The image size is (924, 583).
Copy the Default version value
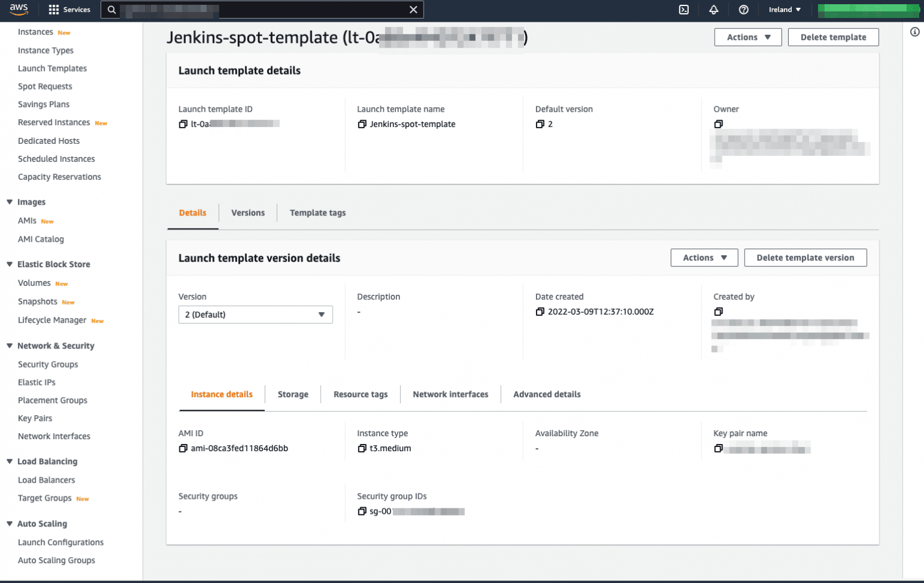click(x=540, y=124)
